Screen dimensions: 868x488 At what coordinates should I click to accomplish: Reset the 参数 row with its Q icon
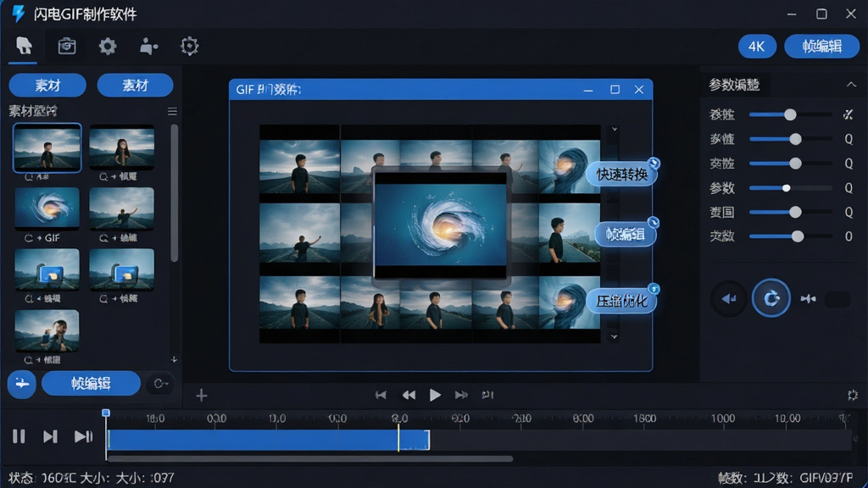coord(849,188)
